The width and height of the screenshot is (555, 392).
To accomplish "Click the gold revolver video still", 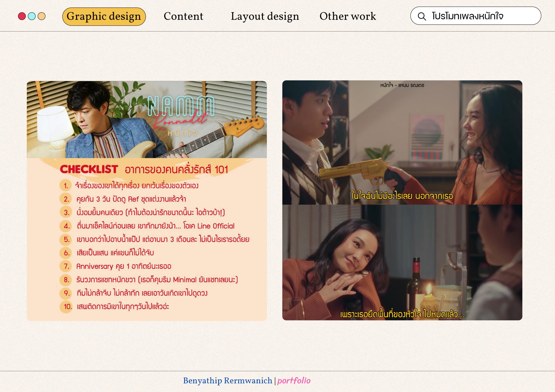I will 402,143.
